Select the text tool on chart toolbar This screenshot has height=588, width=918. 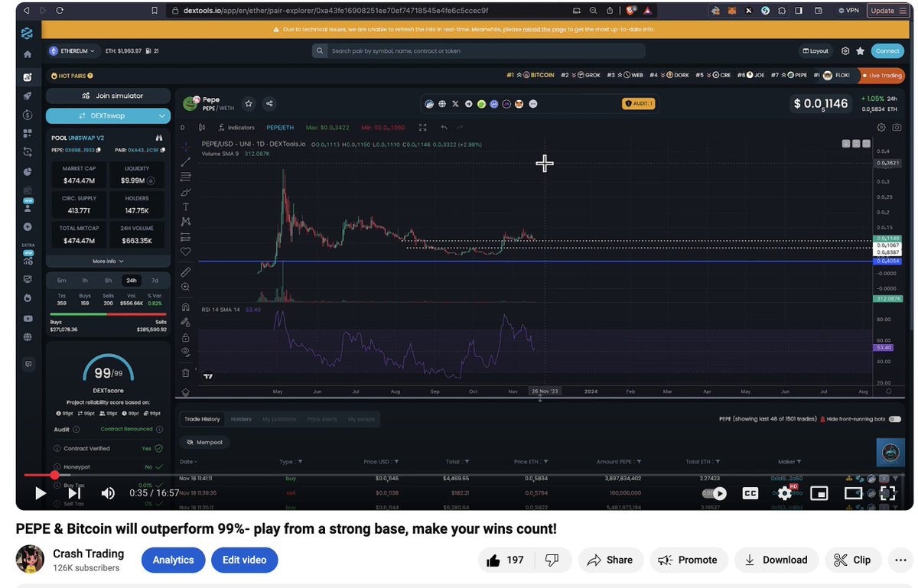(185, 206)
